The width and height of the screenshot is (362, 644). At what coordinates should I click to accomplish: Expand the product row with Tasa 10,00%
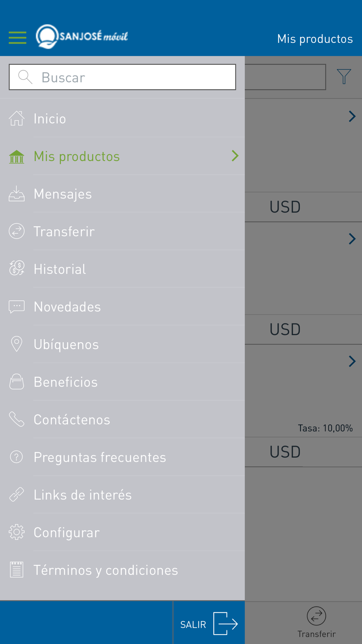coord(352,361)
